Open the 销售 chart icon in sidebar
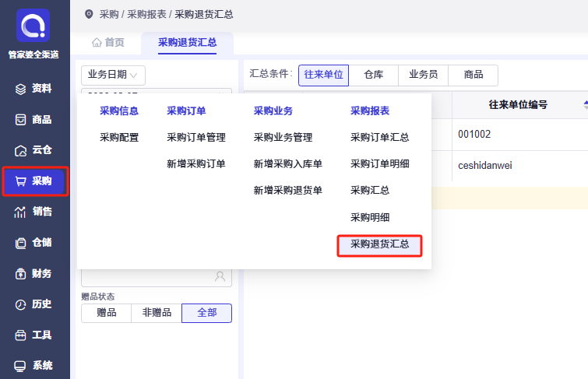The height and width of the screenshot is (379, 588). pyautogui.click(x=20, y=212)
